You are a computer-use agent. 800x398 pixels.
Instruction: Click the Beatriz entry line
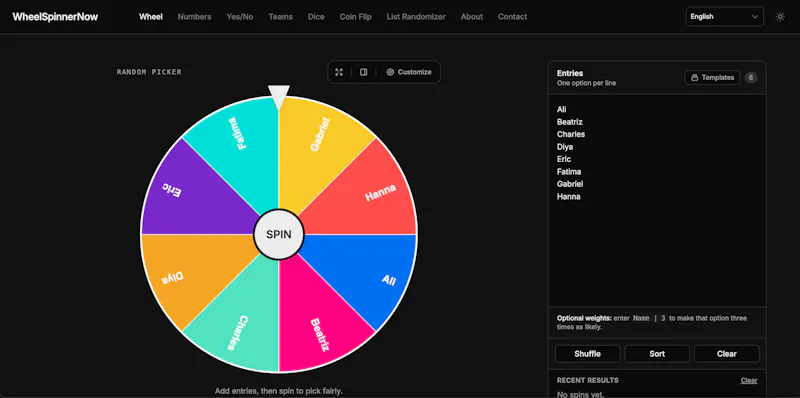[x=570, y=122]
